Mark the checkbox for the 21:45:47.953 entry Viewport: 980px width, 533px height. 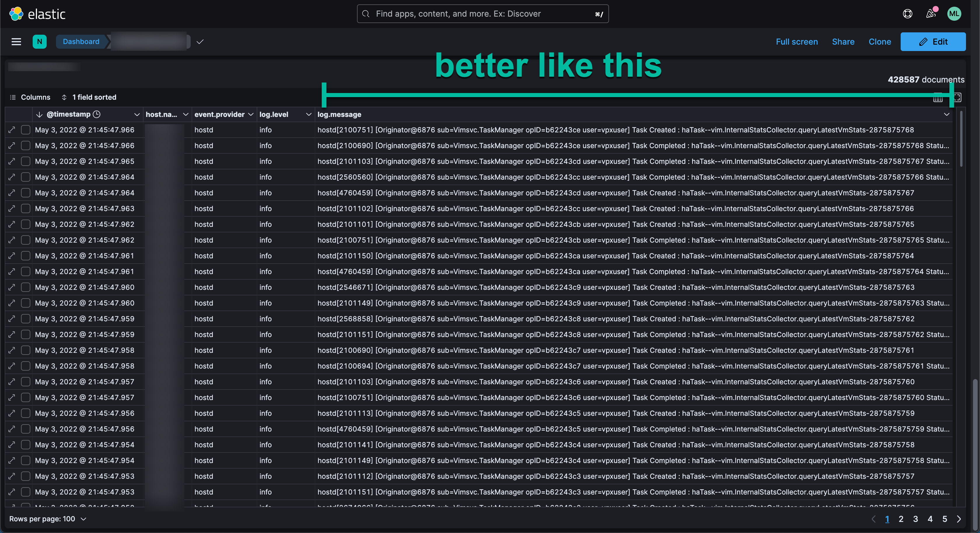(x=25, y=476)
